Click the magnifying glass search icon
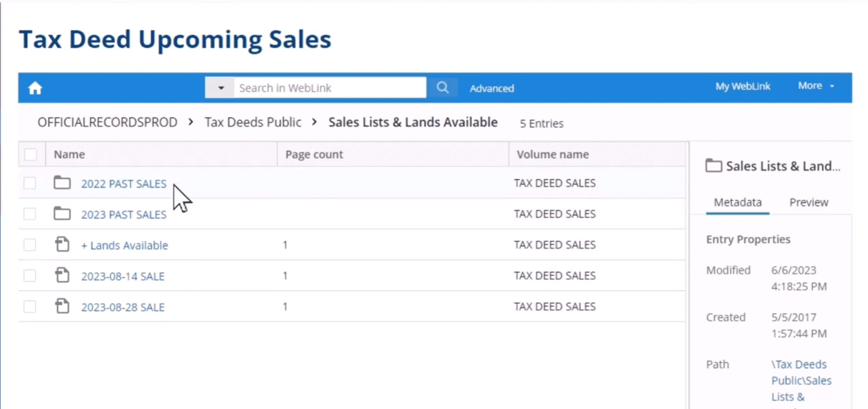This screenshot has width=868, height=409. click(442, 87)
